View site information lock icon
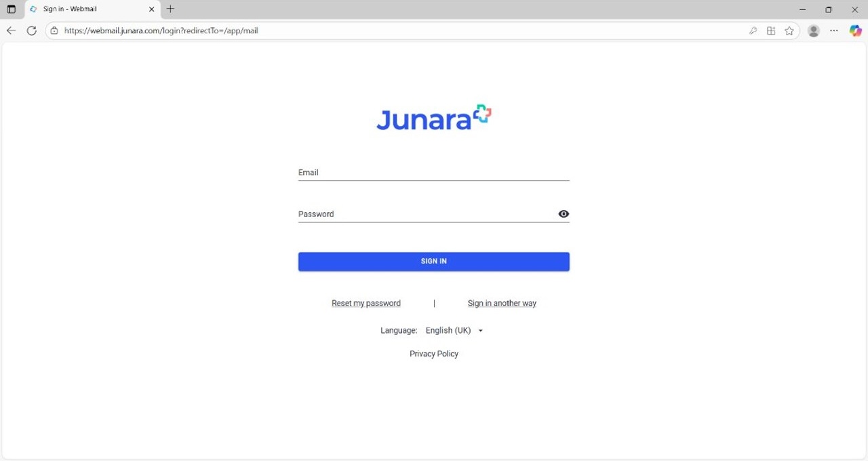The width and height of the screenshot is (868, 461). (x=54, y=31)
